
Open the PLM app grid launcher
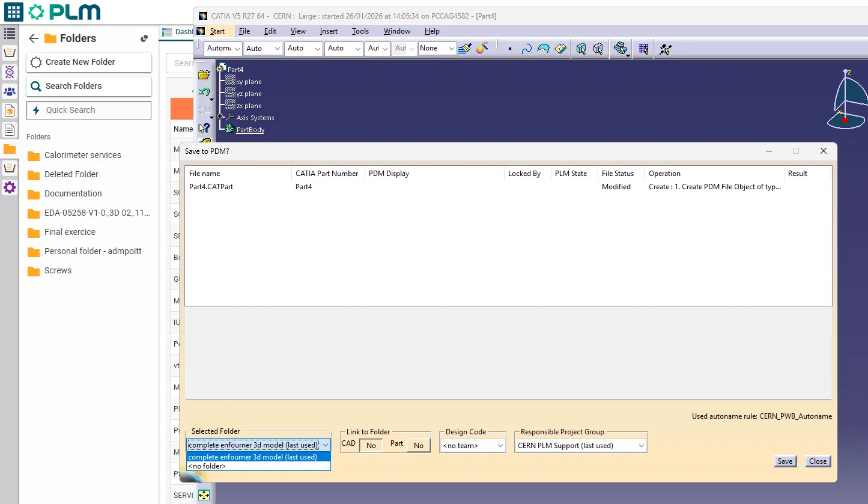click(13, 11)
